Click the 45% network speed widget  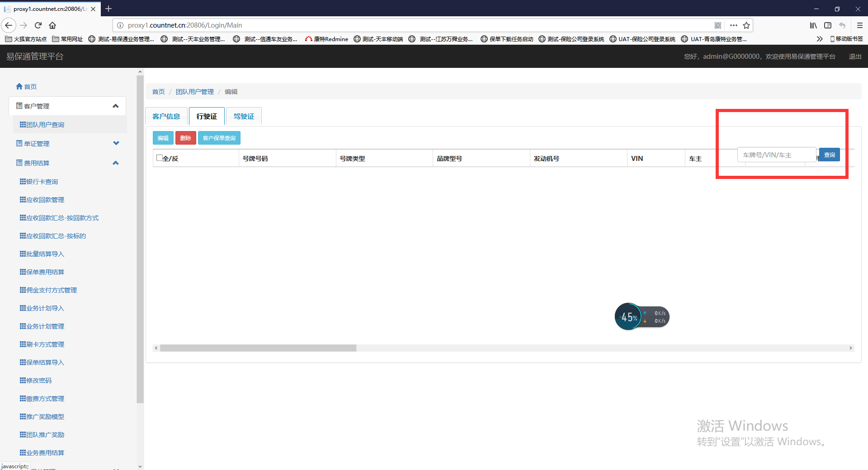click(x=642, y=317)
